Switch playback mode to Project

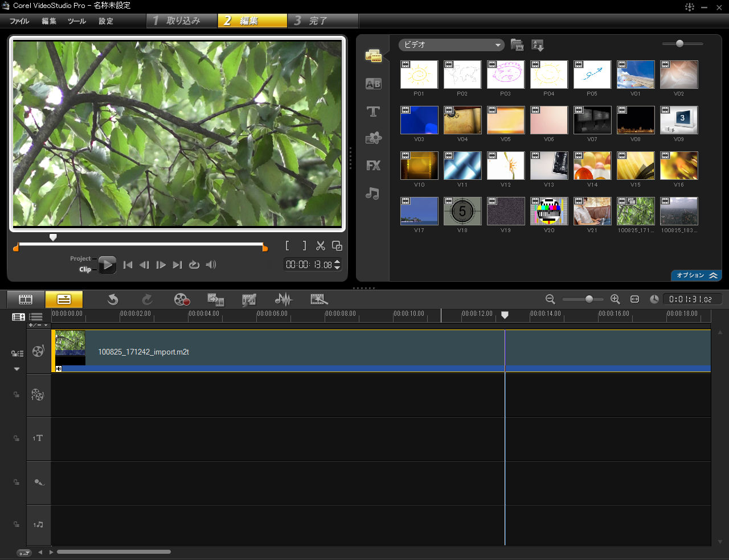tap(80, 258)
